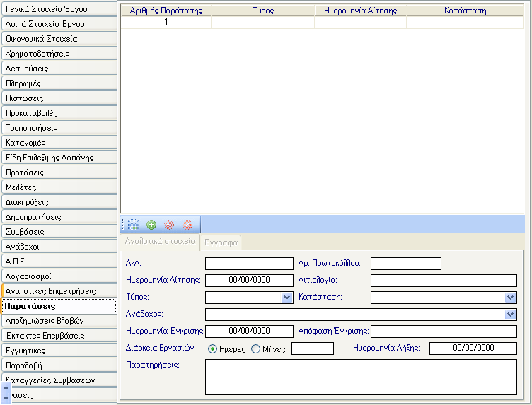The width and height of the screenshot is (532, 405).
Task: Click the disabled save icon in toolbar
Action: [x=134, y=225]
